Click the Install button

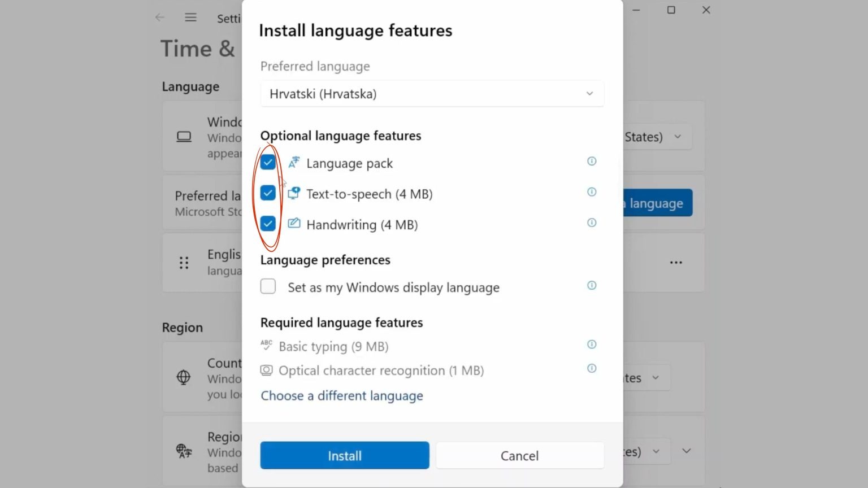click(x=345, y=455)
